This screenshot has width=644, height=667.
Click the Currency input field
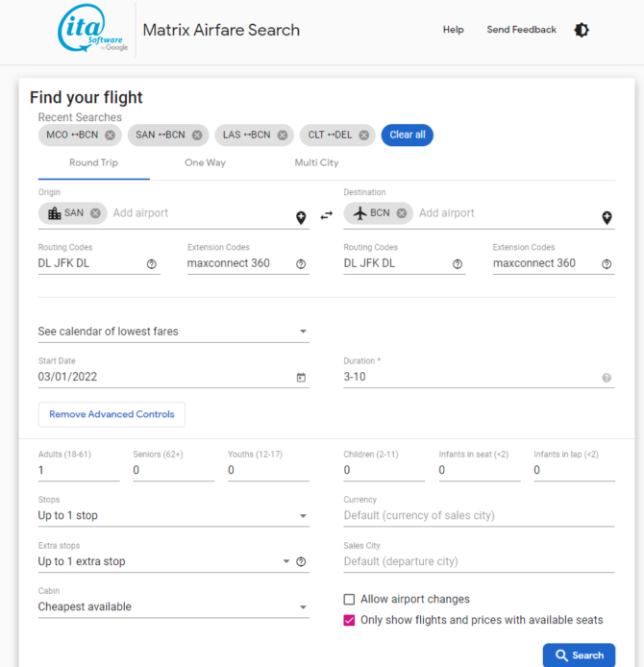pyautogui.click(x=479, y=515)
